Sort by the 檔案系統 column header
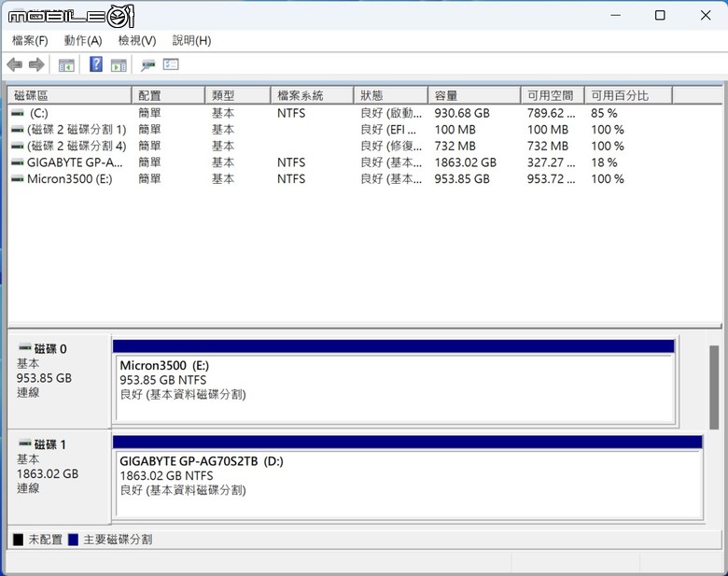This screenshot has width=728, height=576. pyautogui.click(x=312, y=95)
